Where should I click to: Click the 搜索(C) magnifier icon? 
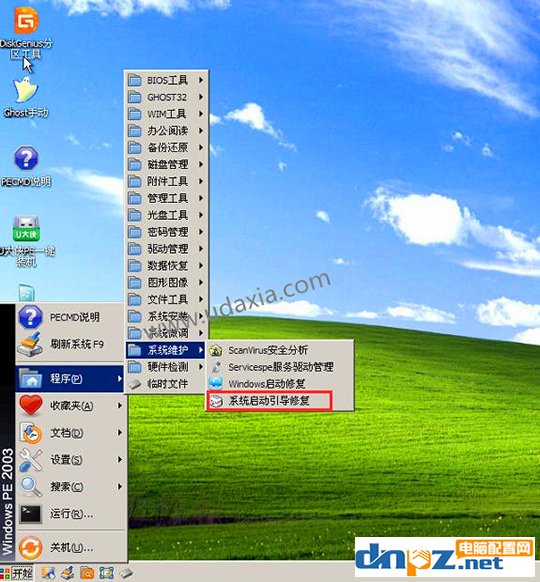(x=30, y=487)
